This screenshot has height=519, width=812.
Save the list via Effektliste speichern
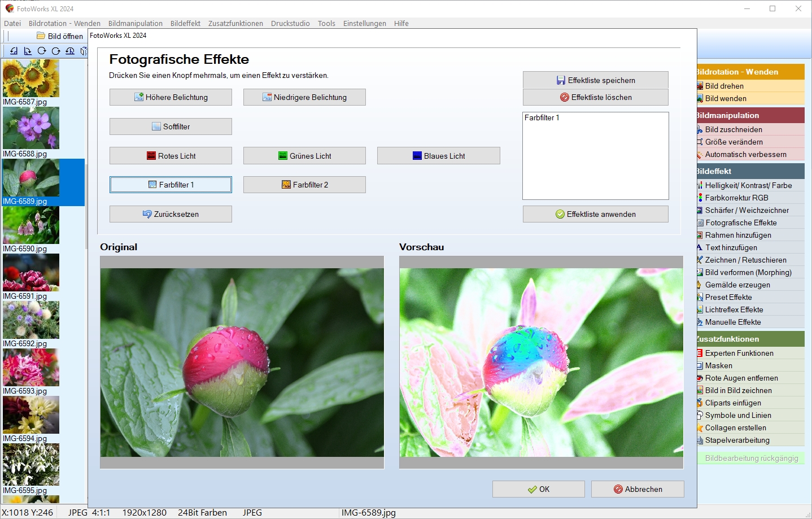pos(595,80)
